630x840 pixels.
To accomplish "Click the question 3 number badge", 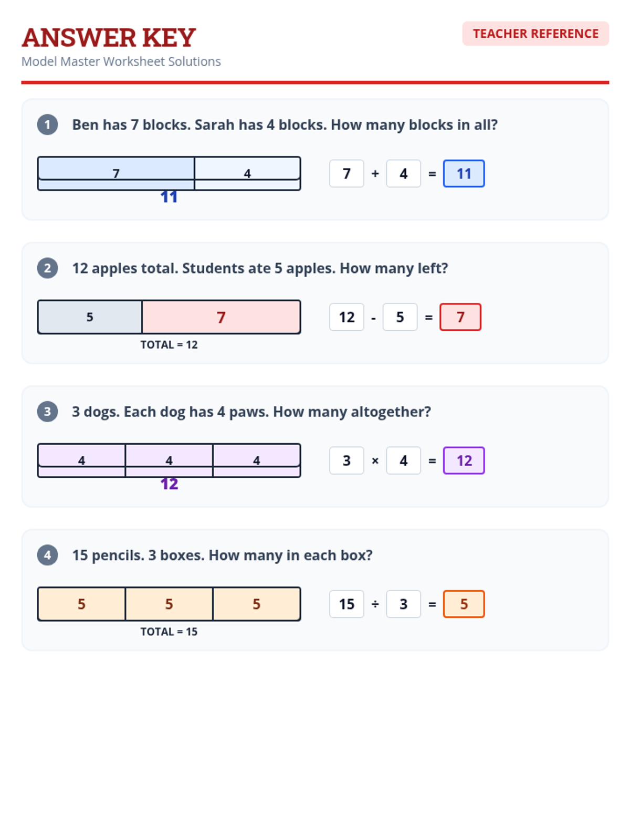I will (47, 412).
